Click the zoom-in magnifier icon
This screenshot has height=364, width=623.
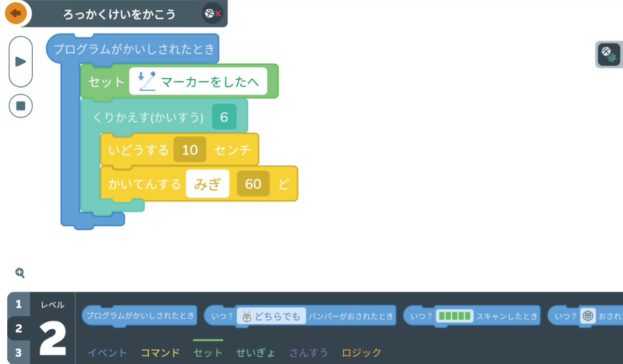coord(20,273)
